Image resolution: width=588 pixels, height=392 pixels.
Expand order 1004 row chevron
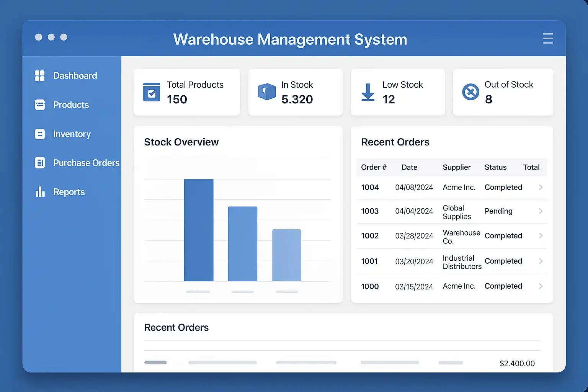coord(541,187)
